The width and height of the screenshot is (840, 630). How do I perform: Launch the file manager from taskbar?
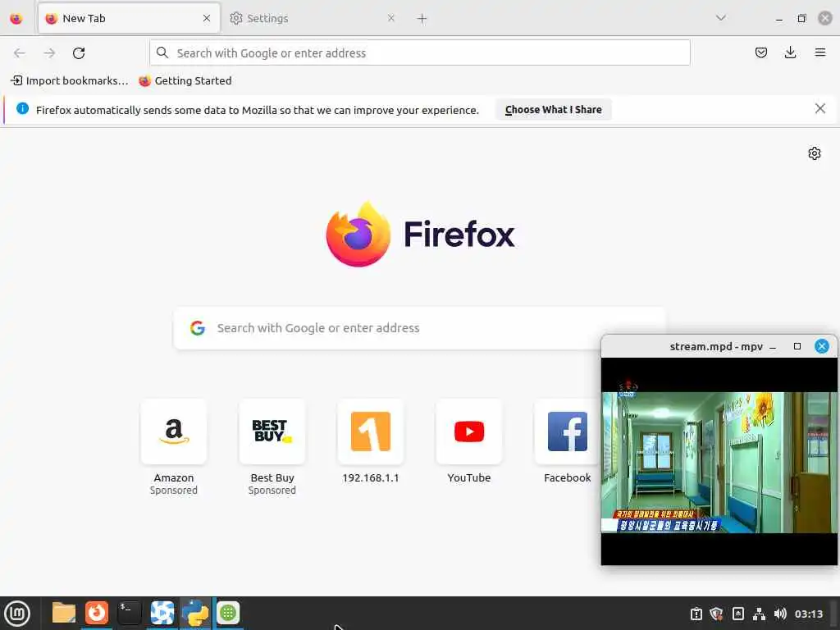64,613
